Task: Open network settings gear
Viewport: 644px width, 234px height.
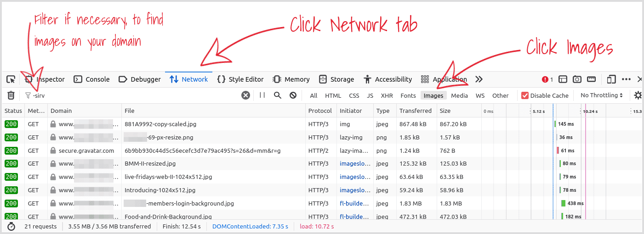Action: [638, 95]
